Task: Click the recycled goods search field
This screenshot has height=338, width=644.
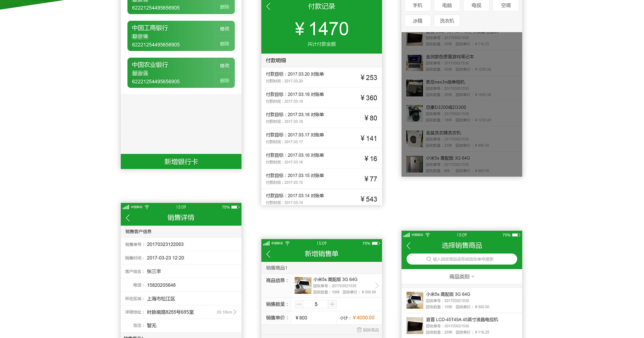Action: pyautogui.click(x=462, y=259)
